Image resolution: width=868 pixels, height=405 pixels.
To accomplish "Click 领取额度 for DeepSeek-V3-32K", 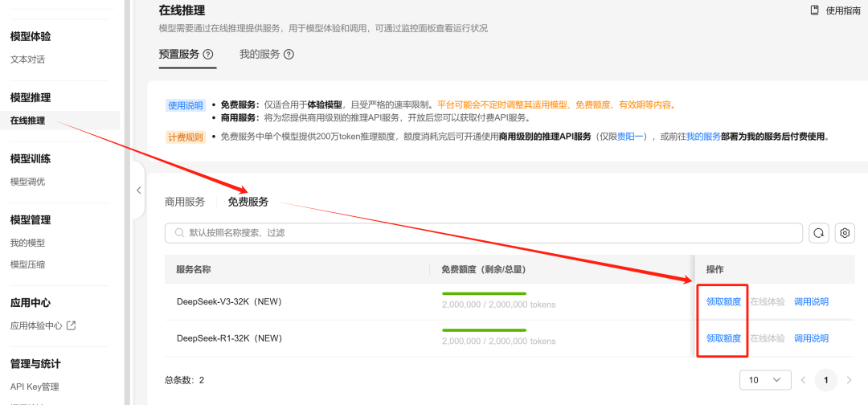I will pyautogui.click(x=723, y=301).
